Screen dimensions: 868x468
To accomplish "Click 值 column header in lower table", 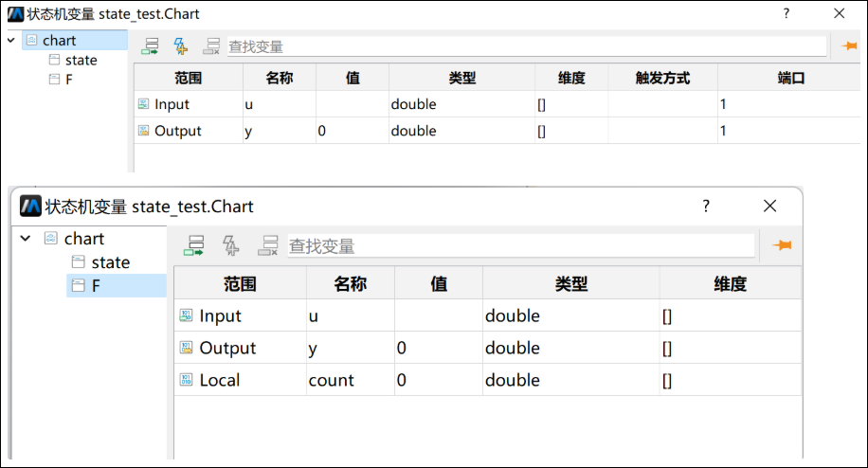I will [439, 283].
